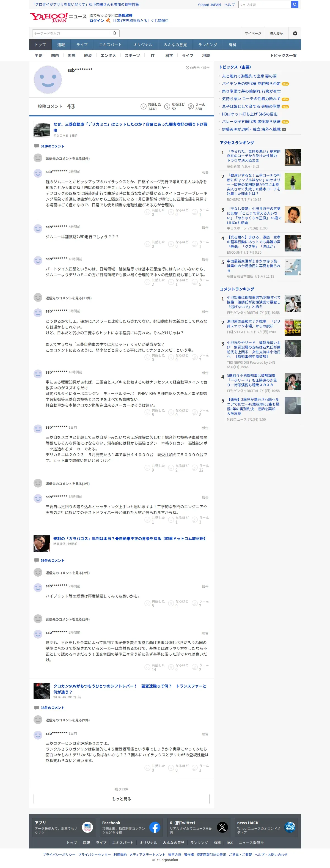Open バイデン氏の交代論 topic

click(x=251, y=84)
